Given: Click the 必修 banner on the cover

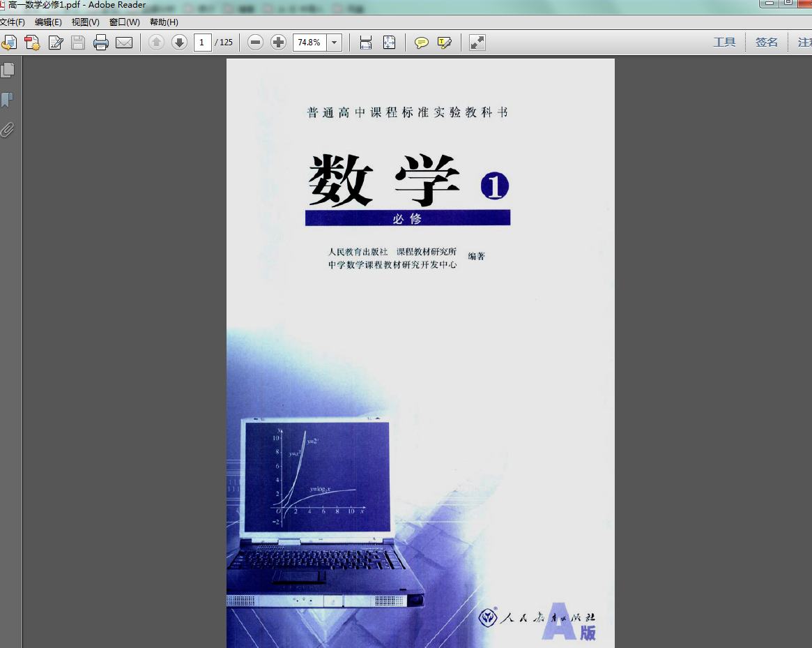Looking at the screenshot, I should 408,218.
